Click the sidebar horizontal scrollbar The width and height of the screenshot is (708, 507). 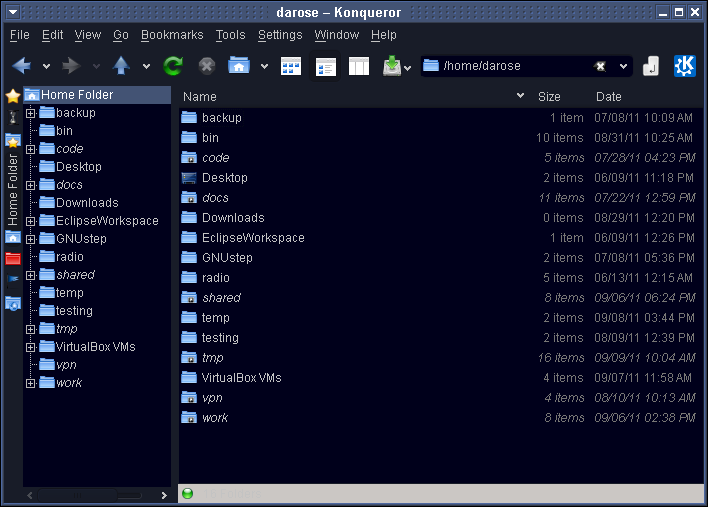coord(89,495)
